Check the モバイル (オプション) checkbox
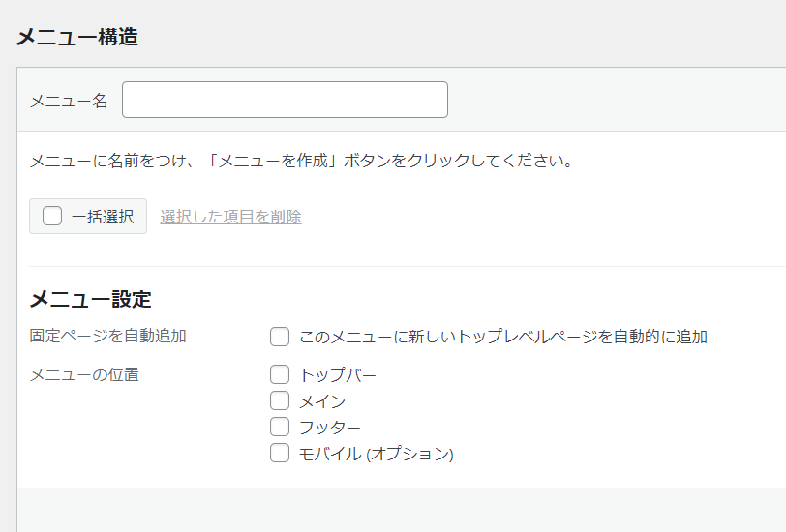The height and width of the screenshot is (532, 786). pos(280,453)
